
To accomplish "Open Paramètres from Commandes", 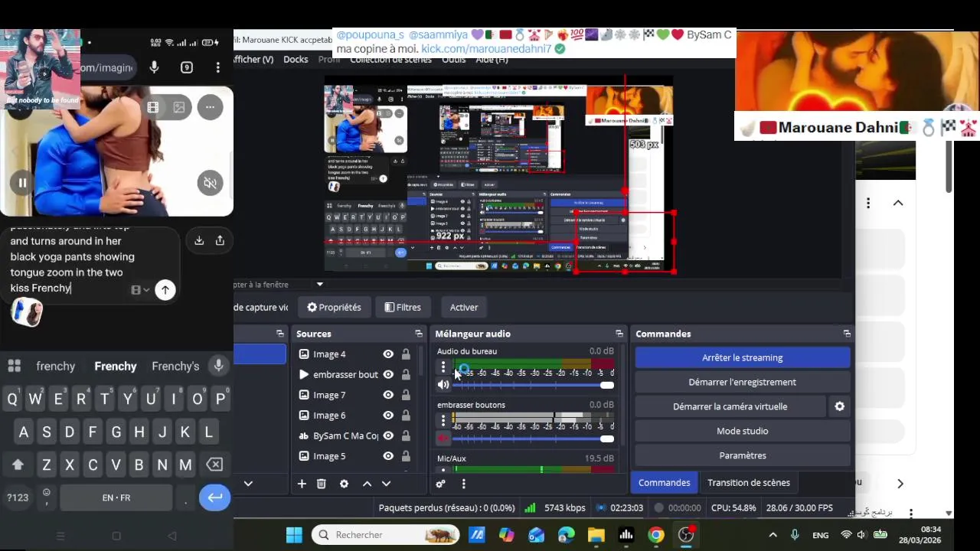I will click(x=743, y=455).
